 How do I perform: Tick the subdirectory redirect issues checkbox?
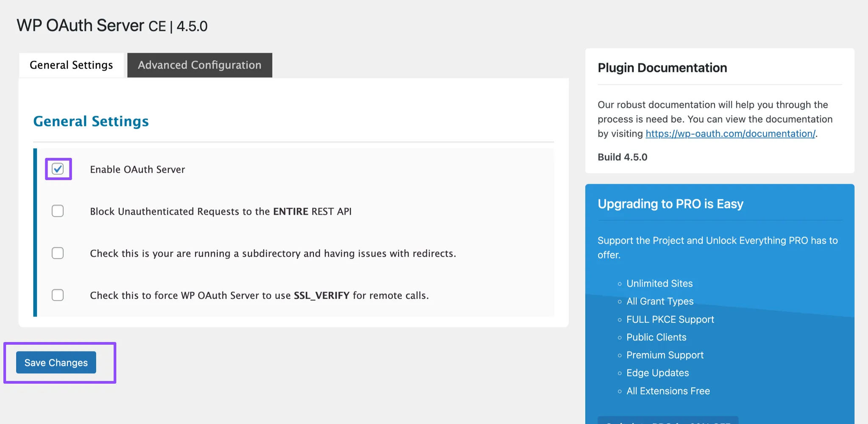(58, 253)
